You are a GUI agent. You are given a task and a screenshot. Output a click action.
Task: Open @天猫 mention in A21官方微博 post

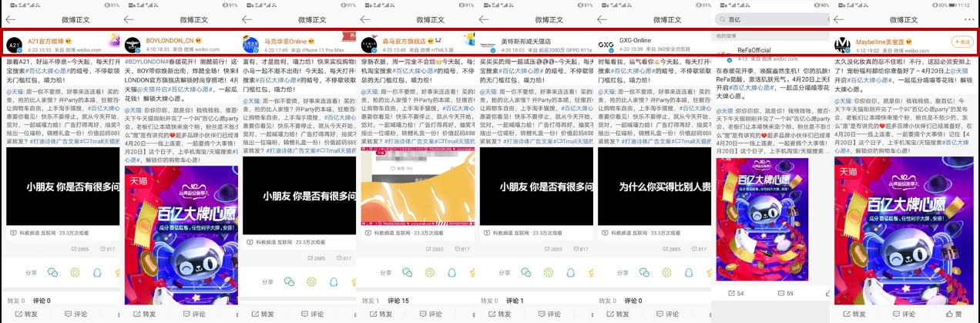click(x=15, y=91)
